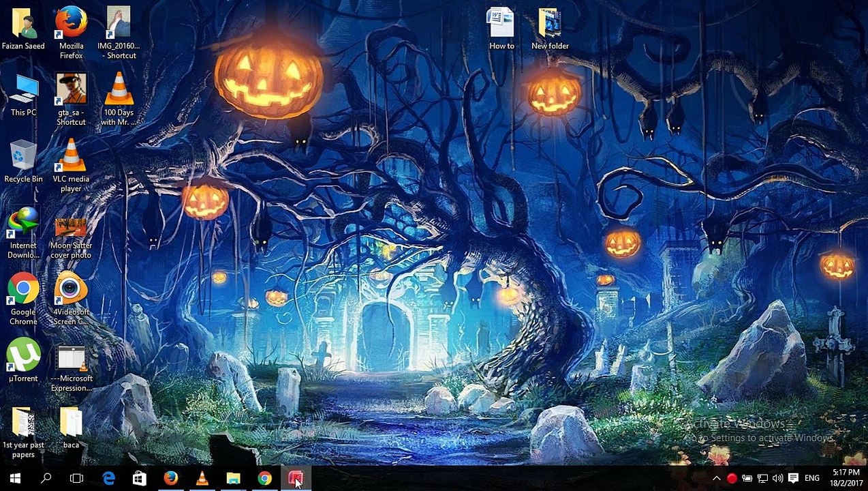The height and width of the screenshot is (491, 868).
Task: Launch Microsoft Edge from the taskbar
Action: [x=108, y=479]
